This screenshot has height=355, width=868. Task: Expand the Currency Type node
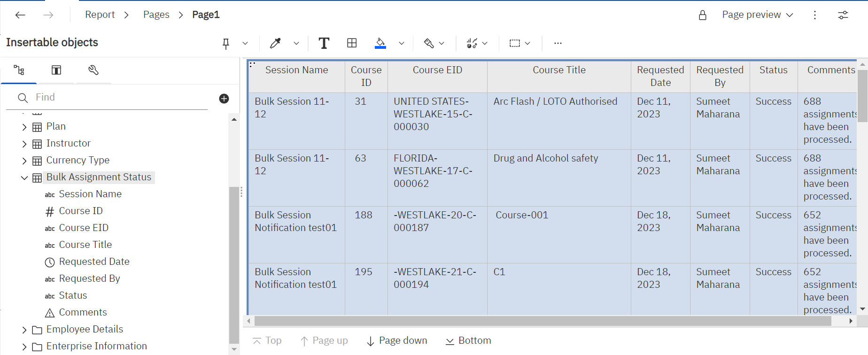point(24,161)
